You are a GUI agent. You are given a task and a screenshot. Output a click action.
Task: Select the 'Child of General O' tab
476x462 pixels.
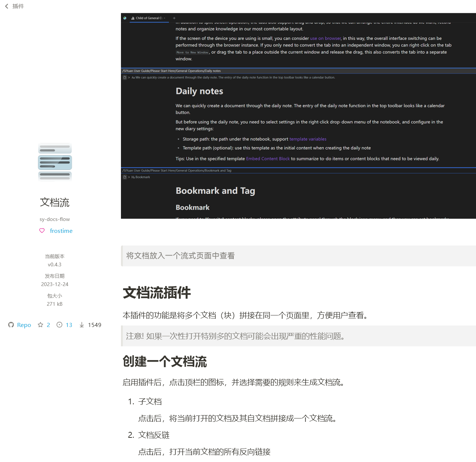148,18
